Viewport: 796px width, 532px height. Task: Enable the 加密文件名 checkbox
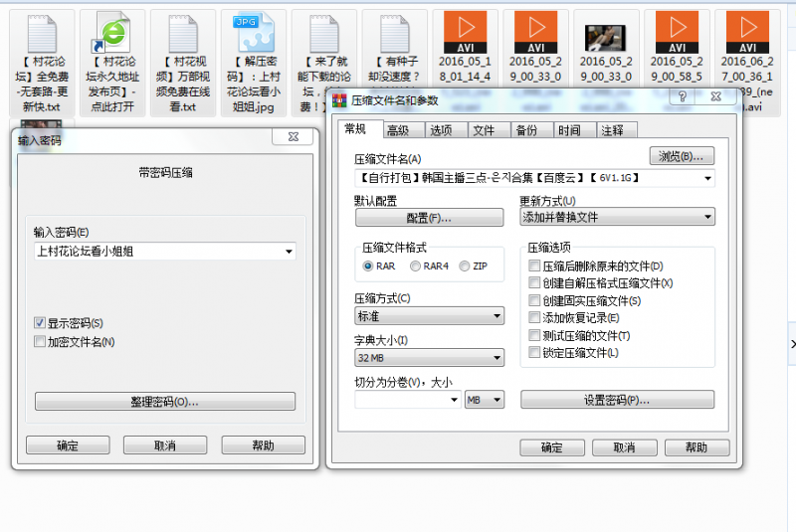coord(40,342)
